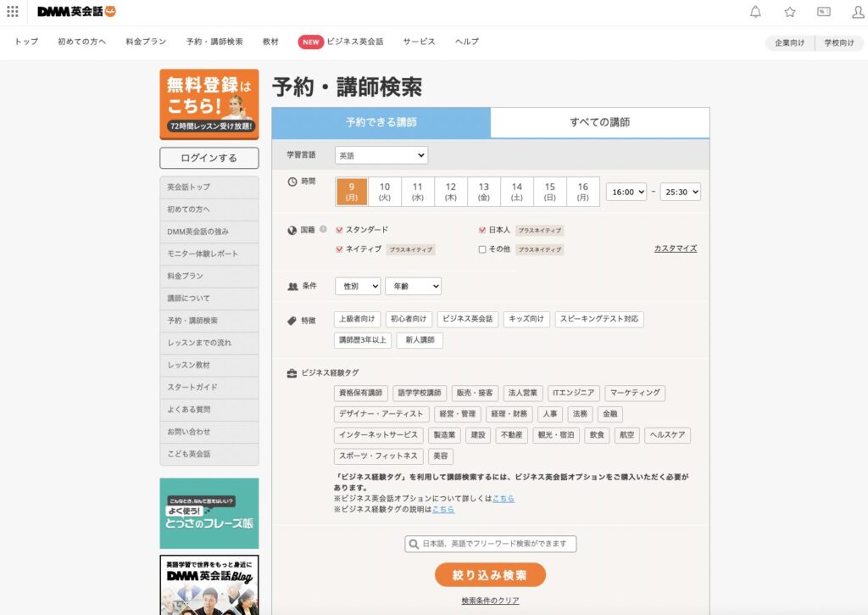Open モニター体験レポート in the sidebar

click(209, 254)
